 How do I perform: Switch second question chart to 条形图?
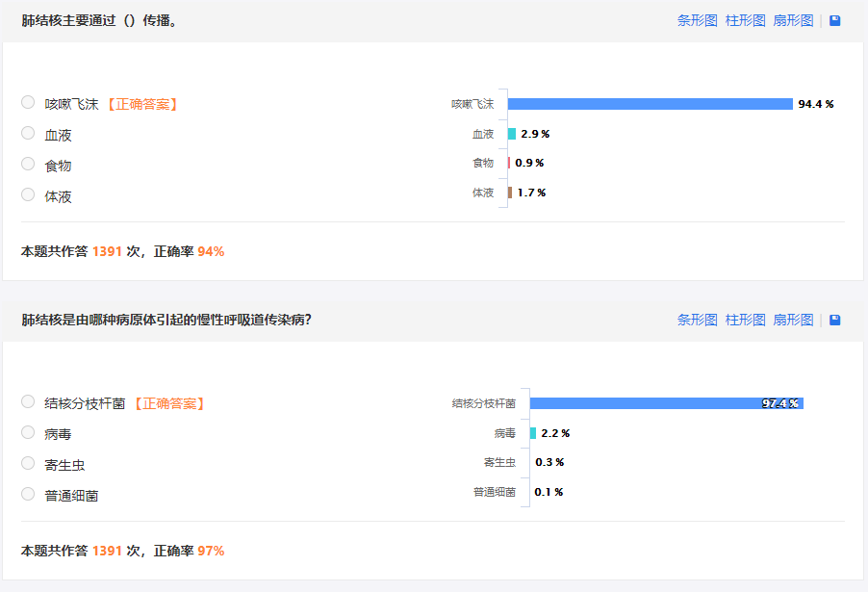697,320
